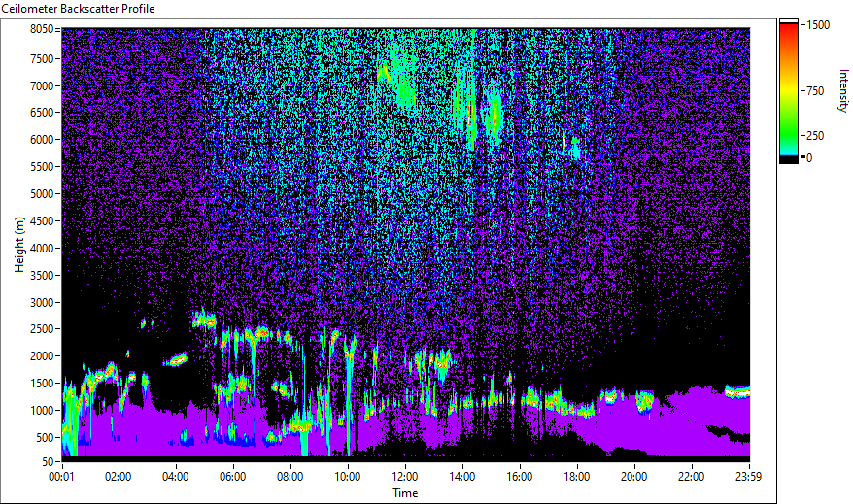Click the height axis 1000 value

pos(42,411)
